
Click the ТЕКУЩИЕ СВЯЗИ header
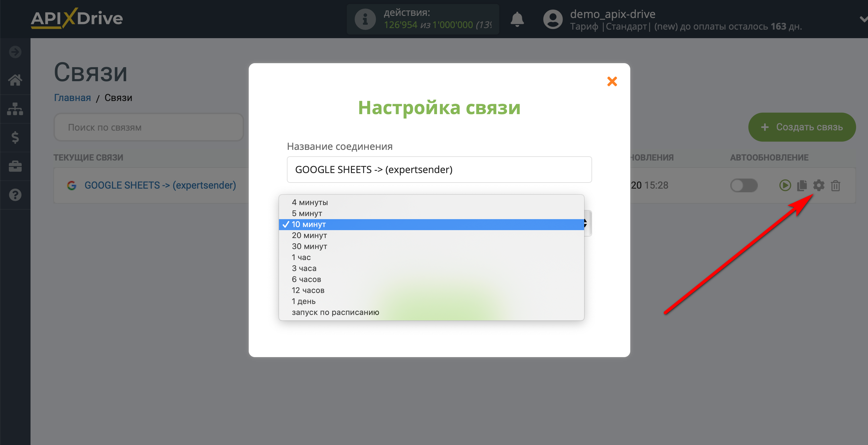(88, 157)
